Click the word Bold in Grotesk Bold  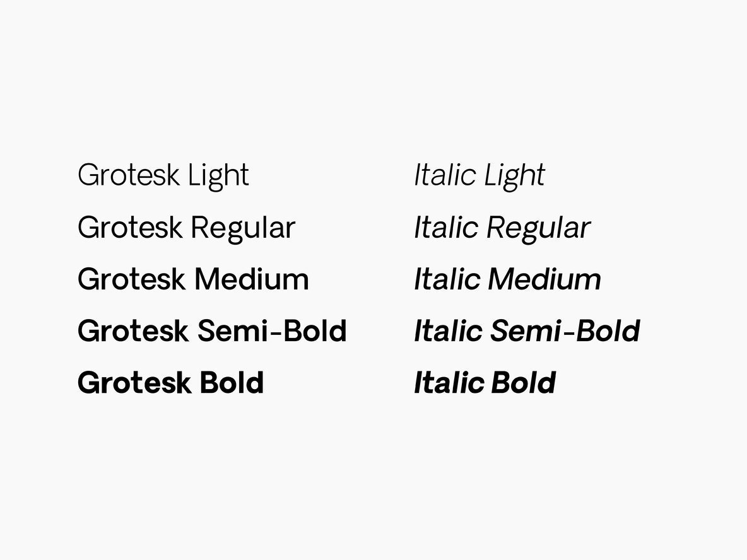tap(232, 383)
